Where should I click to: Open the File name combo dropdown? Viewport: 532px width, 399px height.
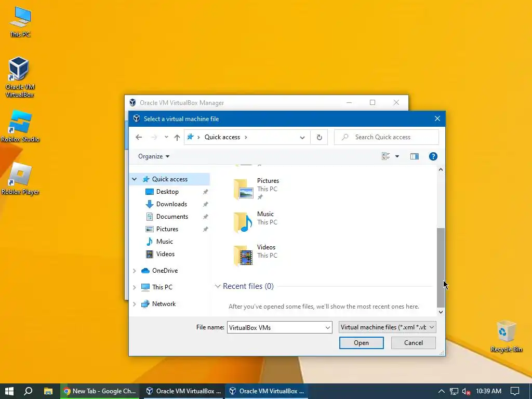(x=327, y=328)
